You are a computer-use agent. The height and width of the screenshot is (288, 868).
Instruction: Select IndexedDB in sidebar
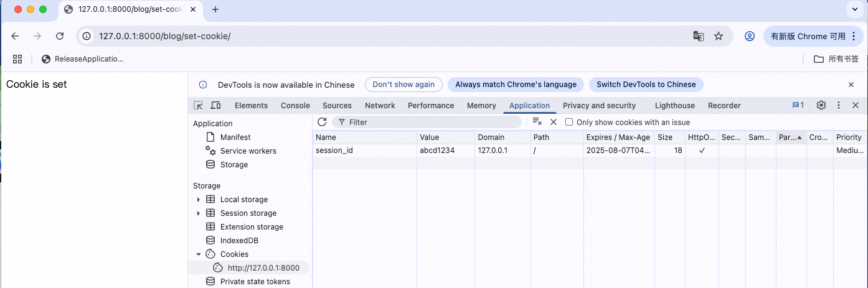click(x=238, y=241)
